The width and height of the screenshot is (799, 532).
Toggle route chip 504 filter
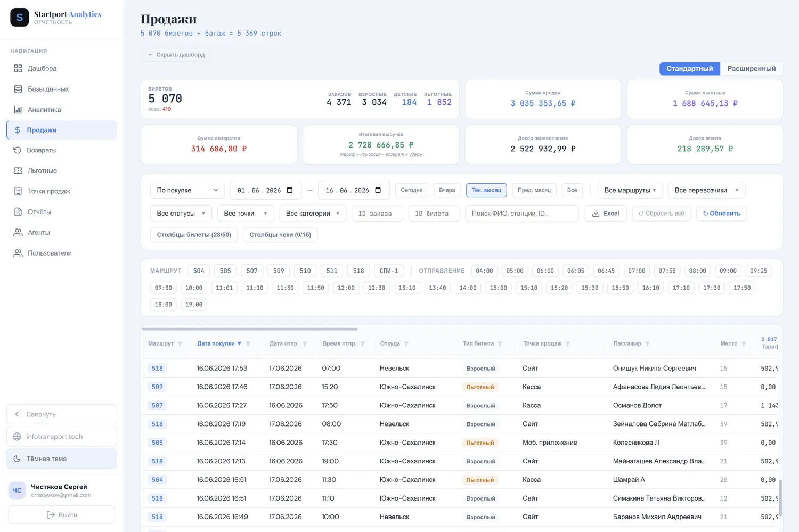(199, 271)
